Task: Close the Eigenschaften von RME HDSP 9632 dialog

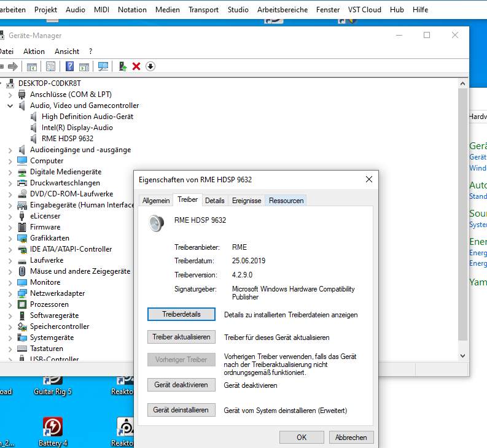Action: pos(369,179)
